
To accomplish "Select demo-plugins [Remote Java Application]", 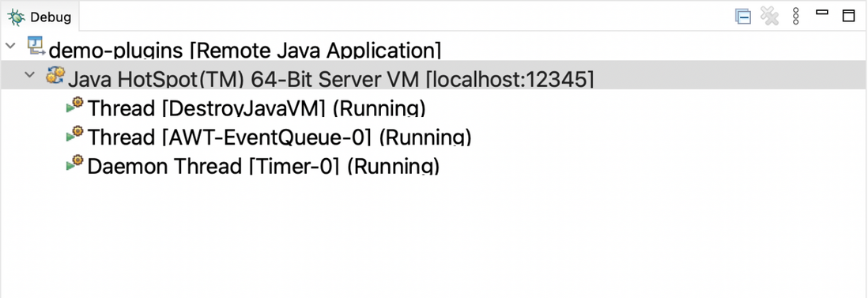I will click(x=245, y=51).
